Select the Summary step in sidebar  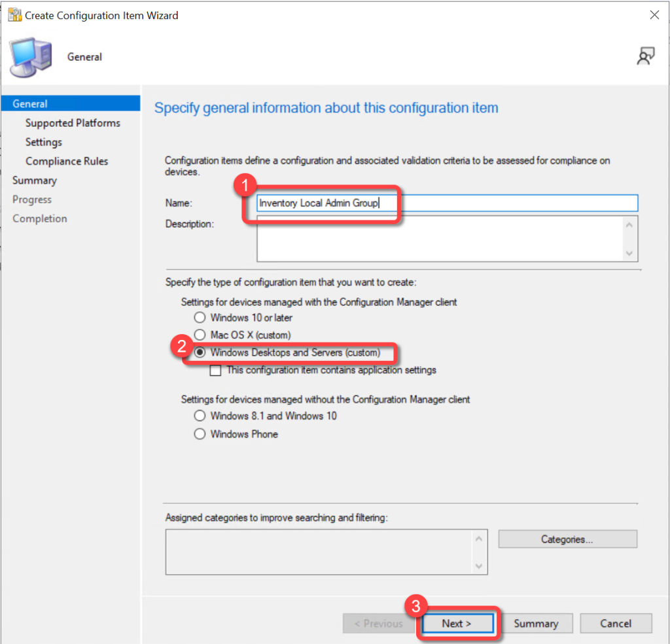coord(35,180)
